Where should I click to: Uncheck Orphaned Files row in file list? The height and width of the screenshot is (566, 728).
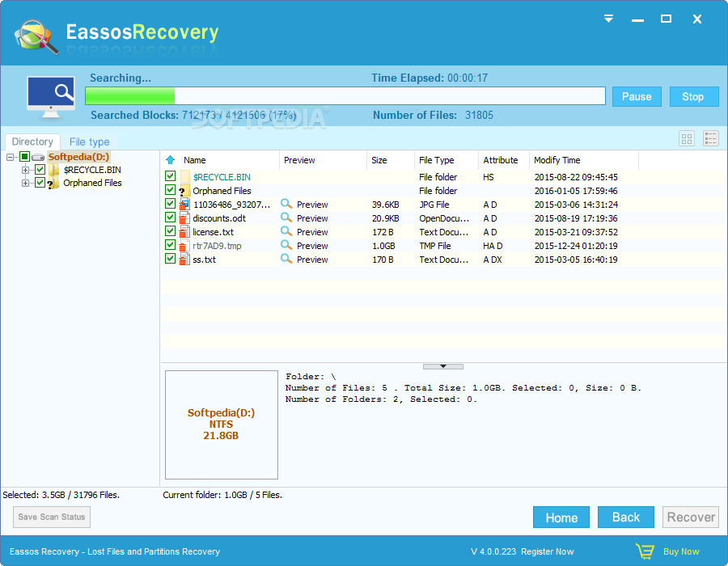171,190
